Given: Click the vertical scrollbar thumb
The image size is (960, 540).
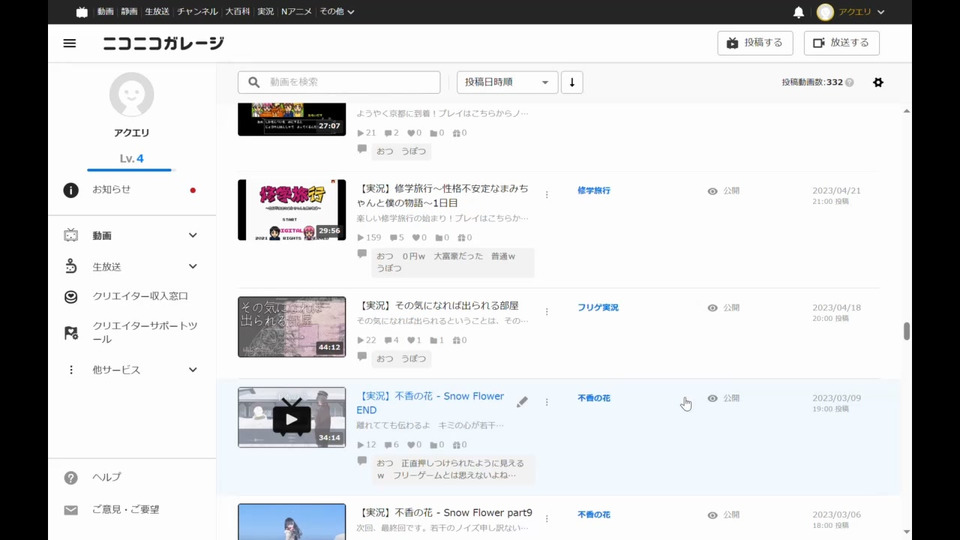Looking at the screenshot, I should point(907,331).
